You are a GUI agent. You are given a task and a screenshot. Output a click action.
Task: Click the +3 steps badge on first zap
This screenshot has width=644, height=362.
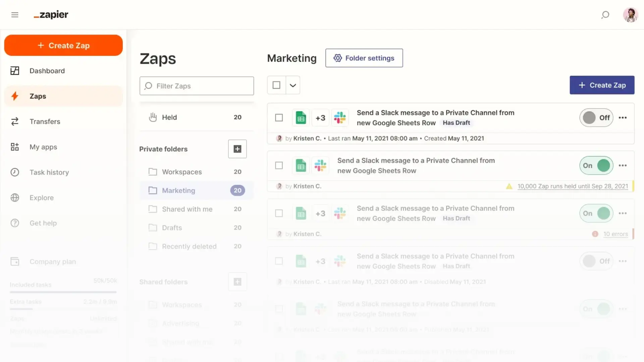tap(320, 118)
